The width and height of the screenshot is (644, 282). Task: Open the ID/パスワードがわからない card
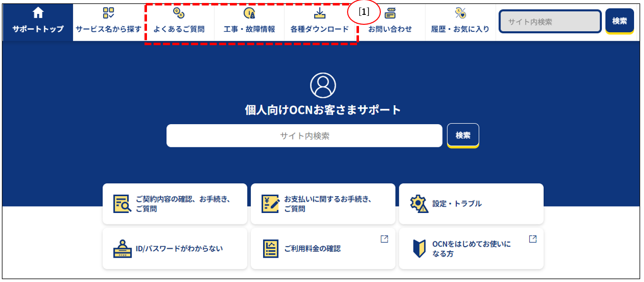pos(175,248)
